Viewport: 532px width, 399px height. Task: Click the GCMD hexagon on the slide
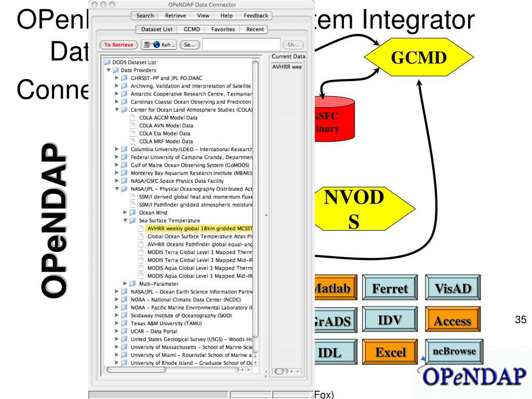coord(419,57)
